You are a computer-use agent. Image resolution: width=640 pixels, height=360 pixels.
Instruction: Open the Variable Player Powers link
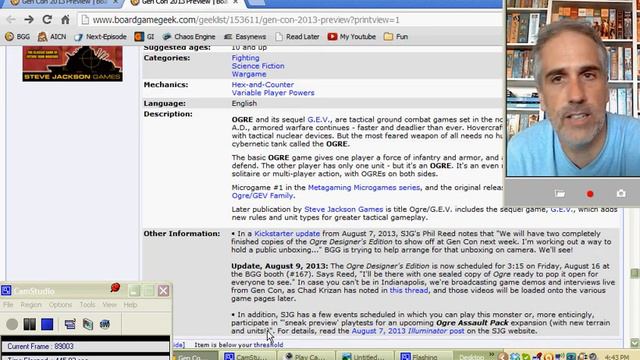(273, 93)
